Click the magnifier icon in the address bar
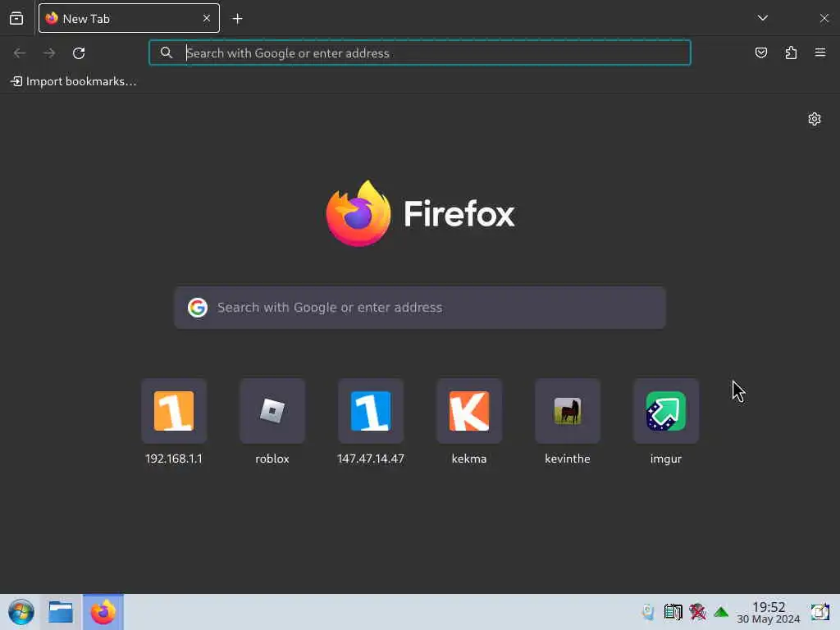 pos(166,52)
